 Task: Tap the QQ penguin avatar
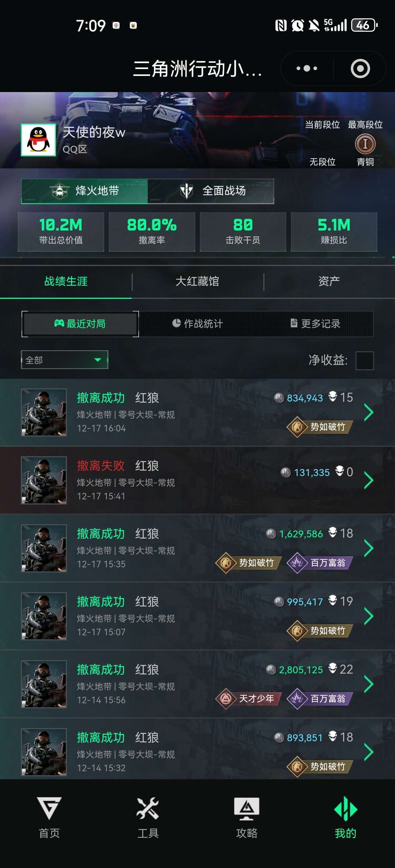coord(38,140)
